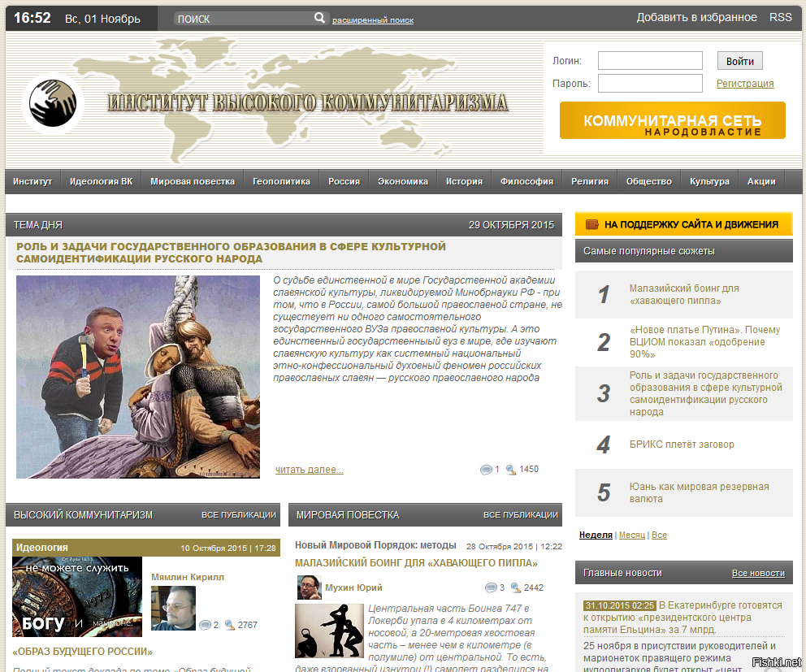Open the читать далее link

point(310,470)
